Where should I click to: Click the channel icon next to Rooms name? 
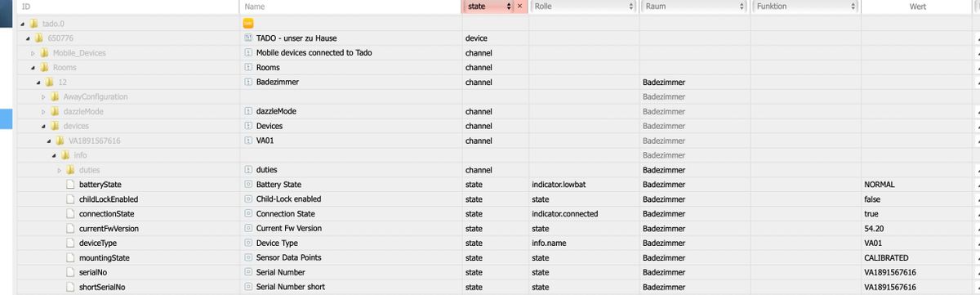[248, 68]
